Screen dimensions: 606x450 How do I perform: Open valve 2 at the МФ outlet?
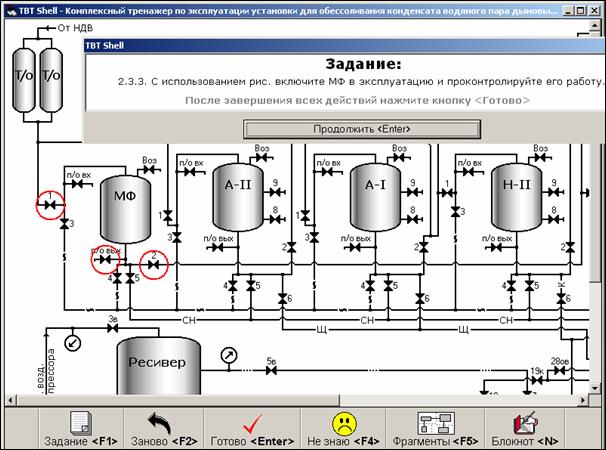point(154,265)
